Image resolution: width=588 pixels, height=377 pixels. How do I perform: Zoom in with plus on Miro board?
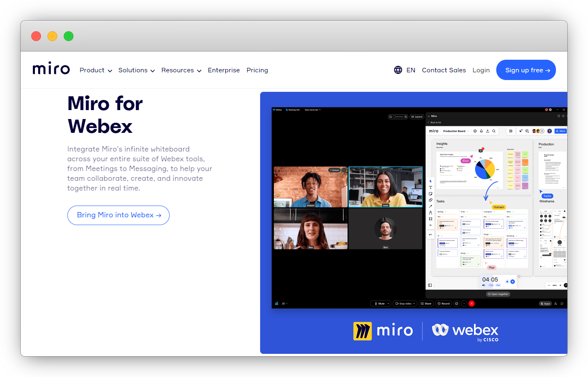pos(560,285)
